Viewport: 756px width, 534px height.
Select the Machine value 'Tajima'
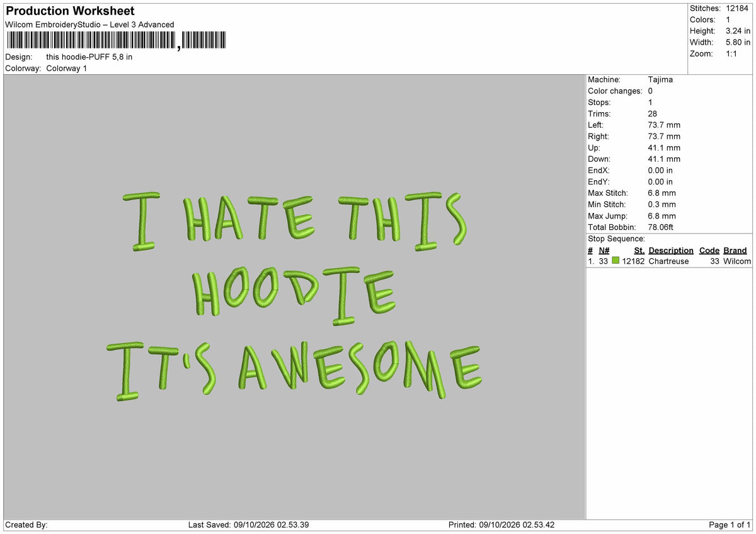tap(660, 79)
